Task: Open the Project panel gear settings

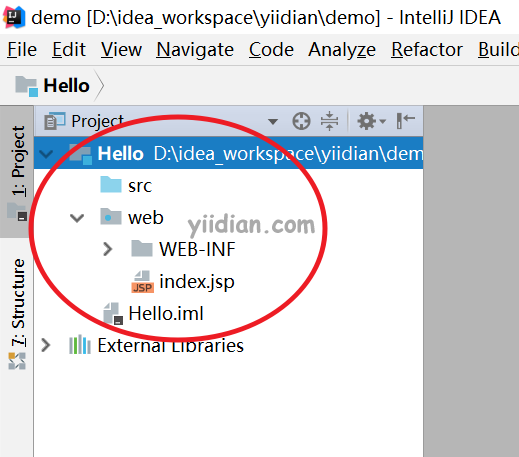Action: (x=371, y=121)
